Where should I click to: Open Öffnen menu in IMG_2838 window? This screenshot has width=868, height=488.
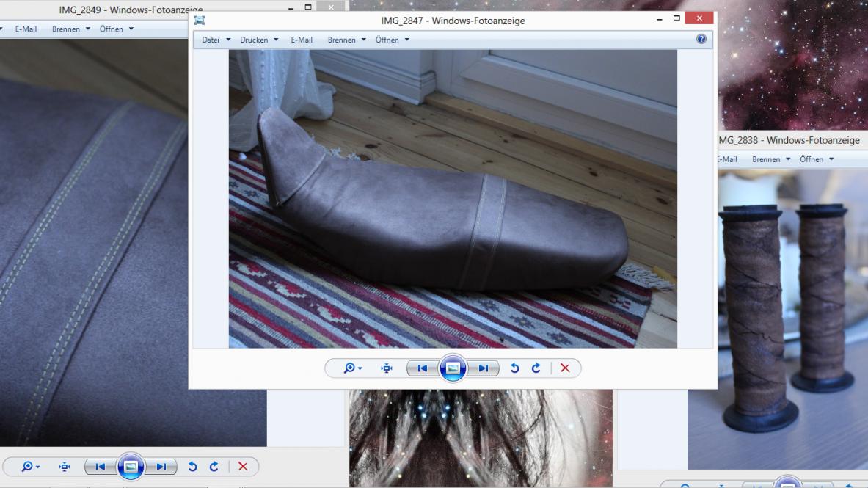(816, 159)
